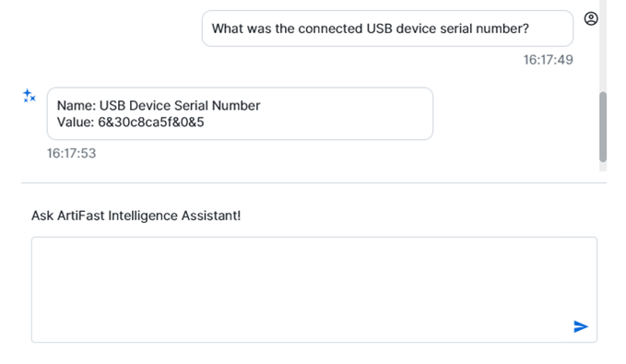The height and width of the screenshot is (364, 626).
Task: Click the scrollbar track below the thumb
Action: (603, 167)
